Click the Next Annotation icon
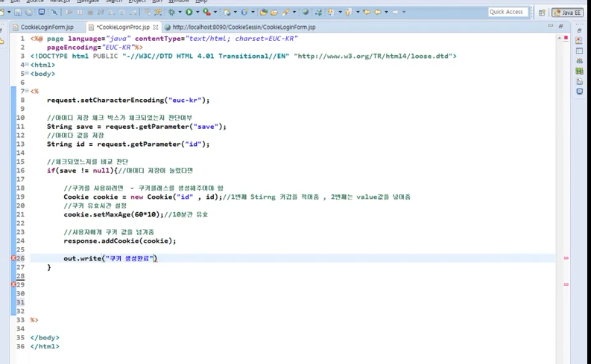Image resolution: width=591 pixels, height=364 pixels. click(x=331, y=12)
